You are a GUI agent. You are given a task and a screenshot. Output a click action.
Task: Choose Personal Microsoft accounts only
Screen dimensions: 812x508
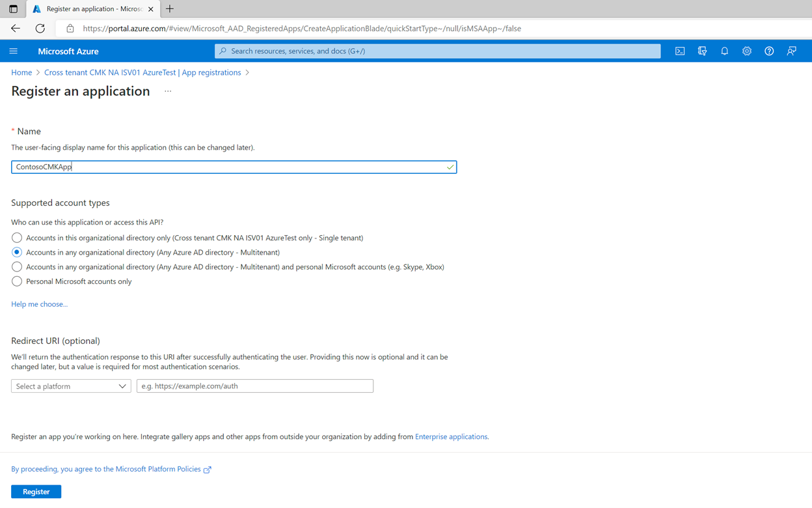point(16,281)
